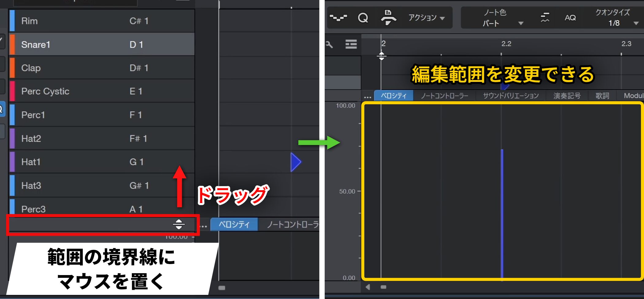The width and height of the screenshot is (644, 299).
Task: Click the blue triangle drum note on Hat1 row
Action: coord(296,162)
